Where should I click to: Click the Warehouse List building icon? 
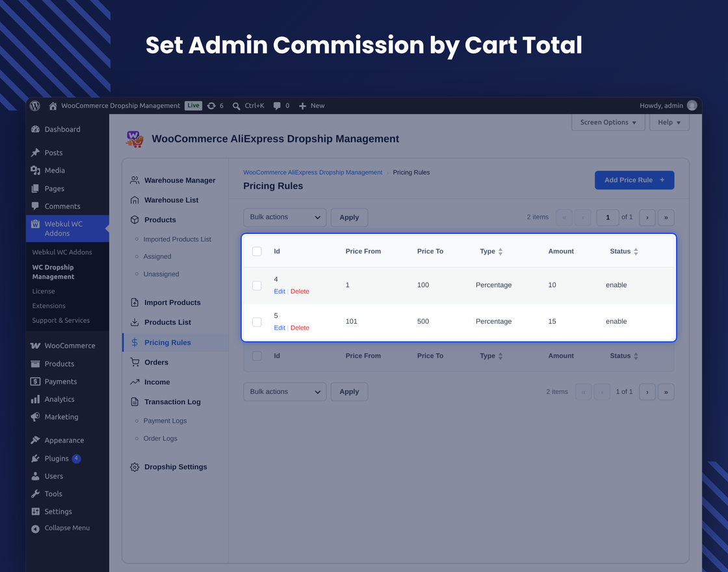pyautogui.click(x=135, y=200)
